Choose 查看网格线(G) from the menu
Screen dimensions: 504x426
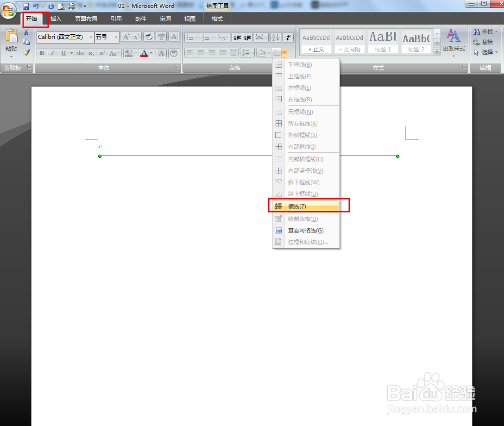(x=306, y=230)
